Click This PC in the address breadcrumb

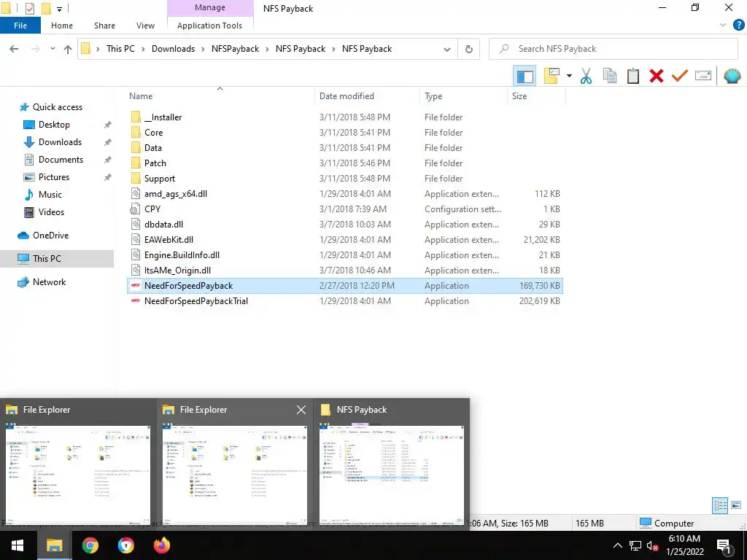pos(120,49)
